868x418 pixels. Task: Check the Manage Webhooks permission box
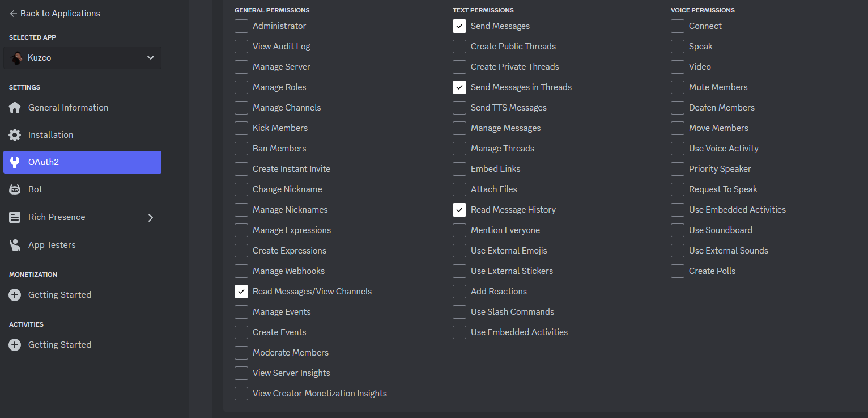(241, 271)
